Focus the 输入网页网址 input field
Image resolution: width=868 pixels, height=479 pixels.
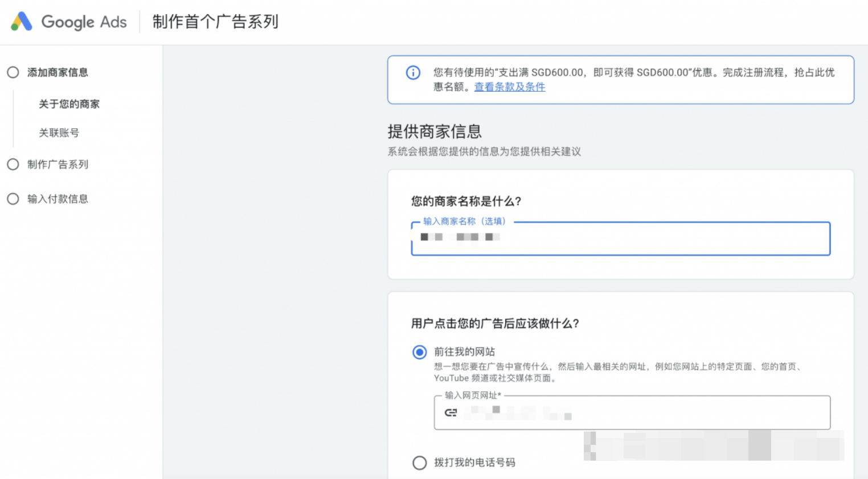click(632, 412)
